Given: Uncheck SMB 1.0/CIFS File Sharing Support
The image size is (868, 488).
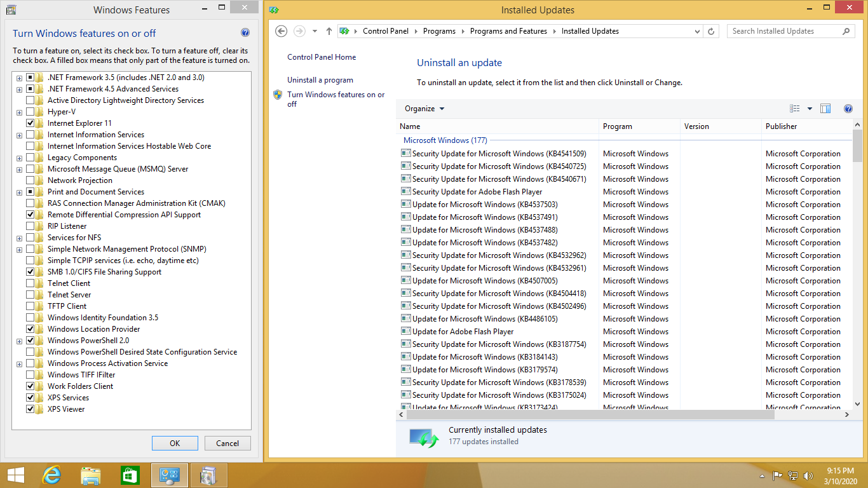Looking at the screenshot, I should 30,272.
